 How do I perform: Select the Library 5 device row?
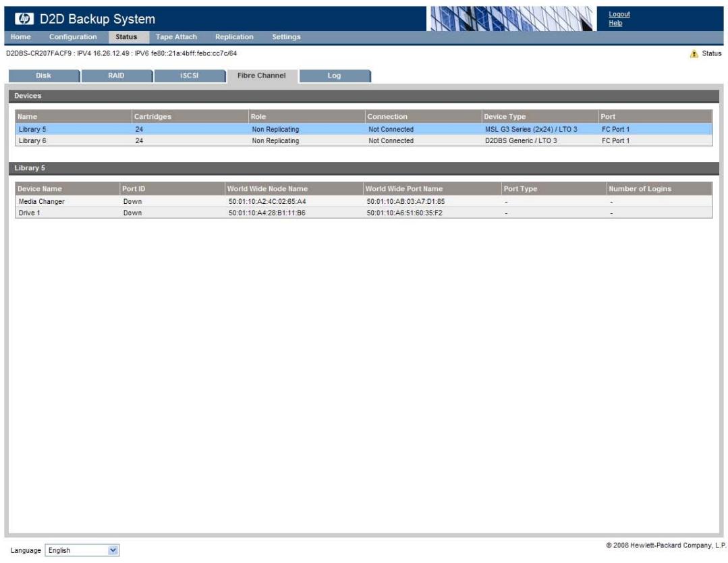point(364,129)
